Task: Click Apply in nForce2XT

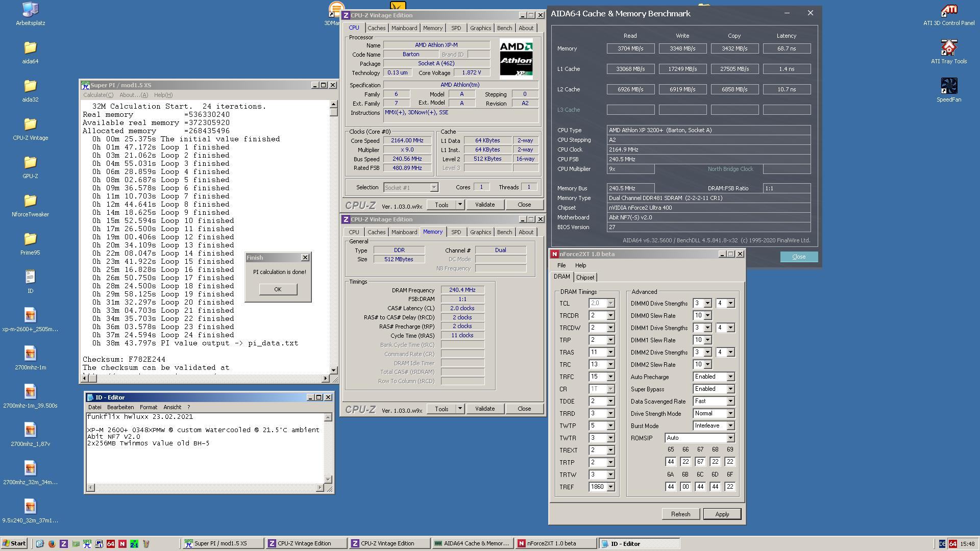Action: (722, 514)
